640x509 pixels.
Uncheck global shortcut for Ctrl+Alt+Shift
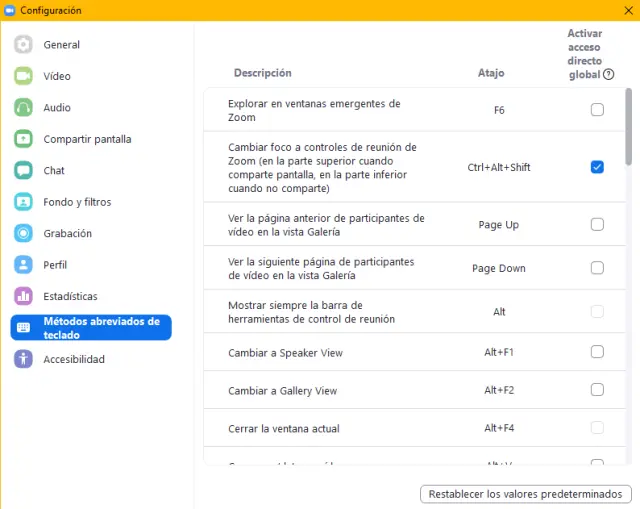tap(597, 167)
